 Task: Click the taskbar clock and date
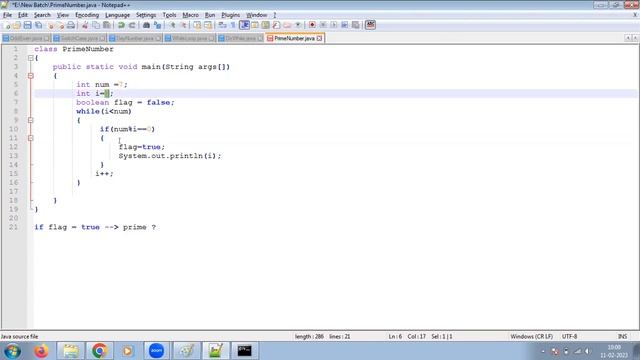click(614, 351)
